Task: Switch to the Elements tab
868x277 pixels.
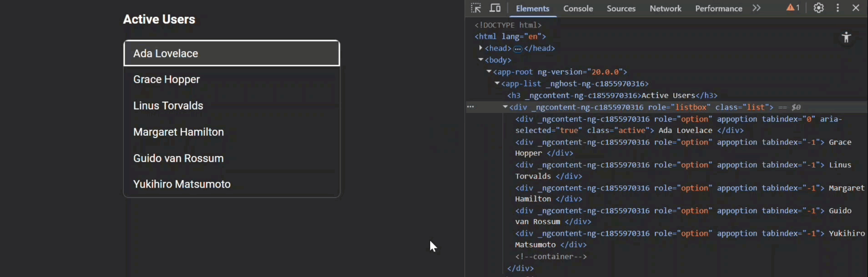Action: (x=533, y=9)
